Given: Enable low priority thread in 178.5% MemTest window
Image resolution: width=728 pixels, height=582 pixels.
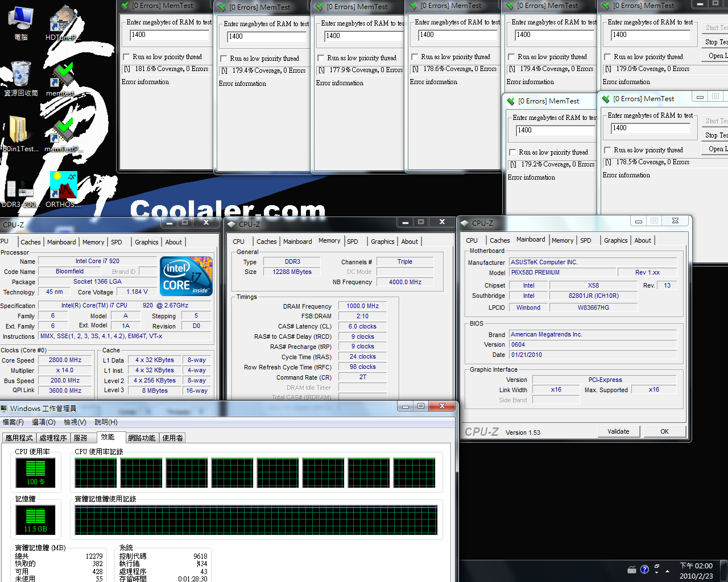Looking at the screenshot, I should click(608, 150).
